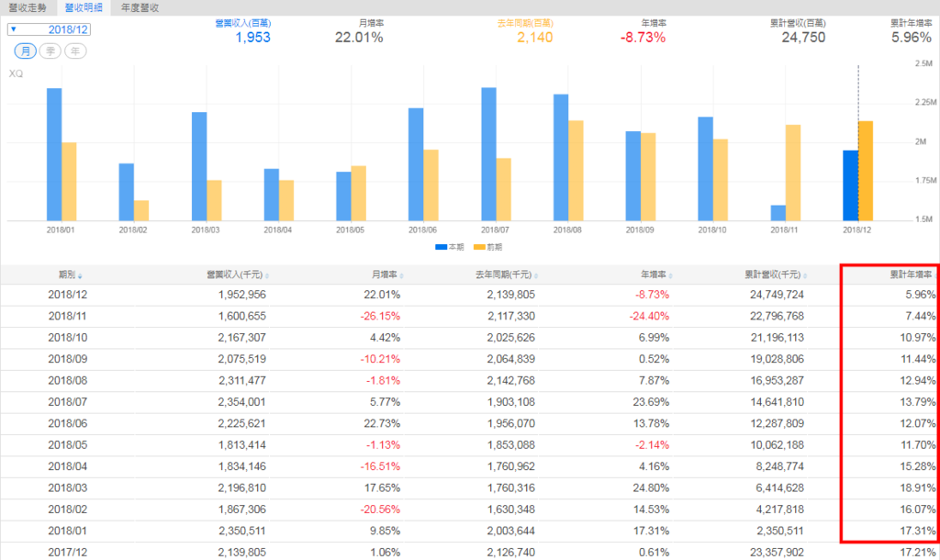The width and height of the screenshot is (940, 560).
Task: Click cumulative growth value 18.91%
Action: pyautogui.click(x=918, y=488)
